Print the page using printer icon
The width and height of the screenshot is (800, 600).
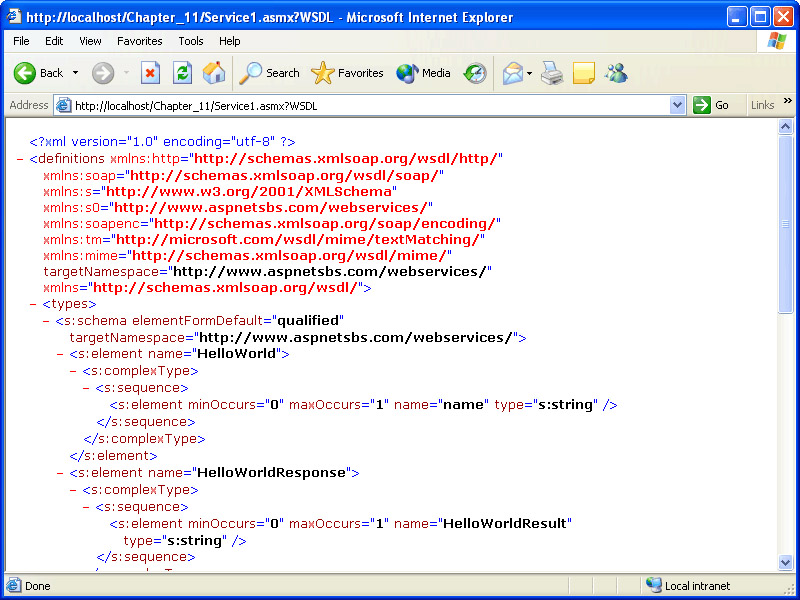click(x=552, y=73)
